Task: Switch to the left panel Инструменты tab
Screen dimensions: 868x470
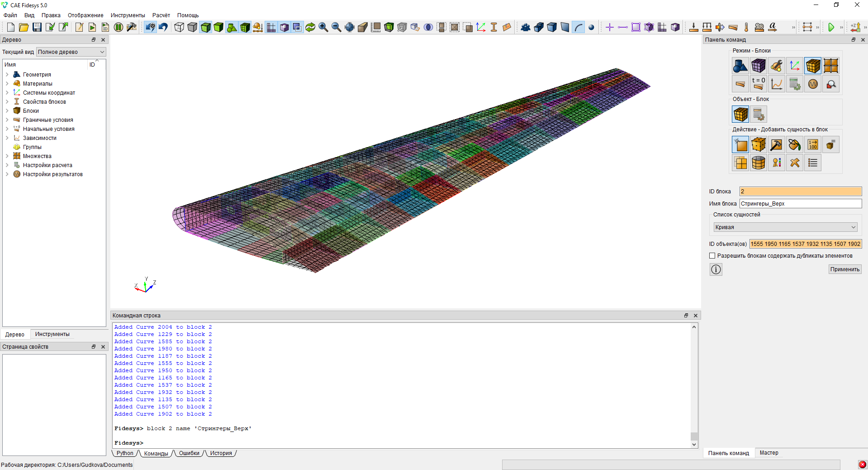Action: tap(52, 334)
